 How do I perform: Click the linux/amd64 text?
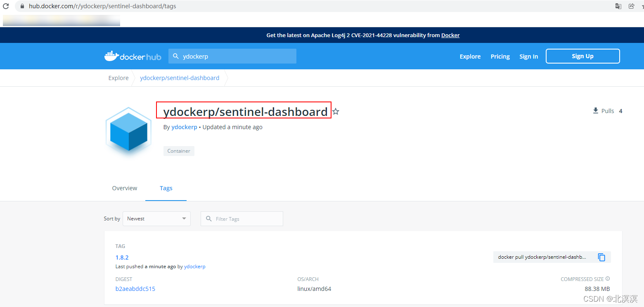tap(314, 289)
